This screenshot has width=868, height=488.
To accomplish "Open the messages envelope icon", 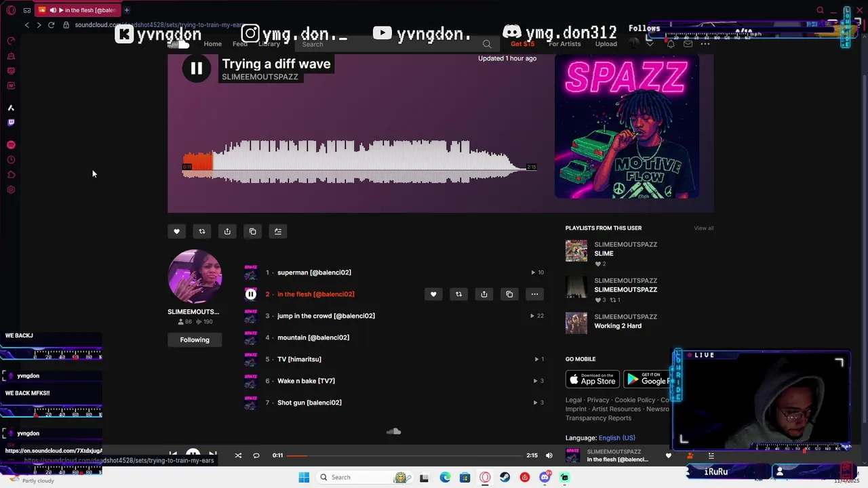I will pos(688,44).
